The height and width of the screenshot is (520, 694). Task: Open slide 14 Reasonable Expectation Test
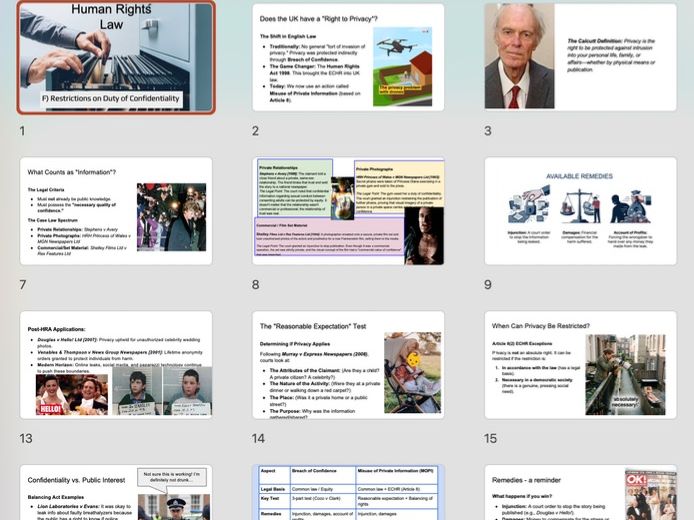pos(348,365)
